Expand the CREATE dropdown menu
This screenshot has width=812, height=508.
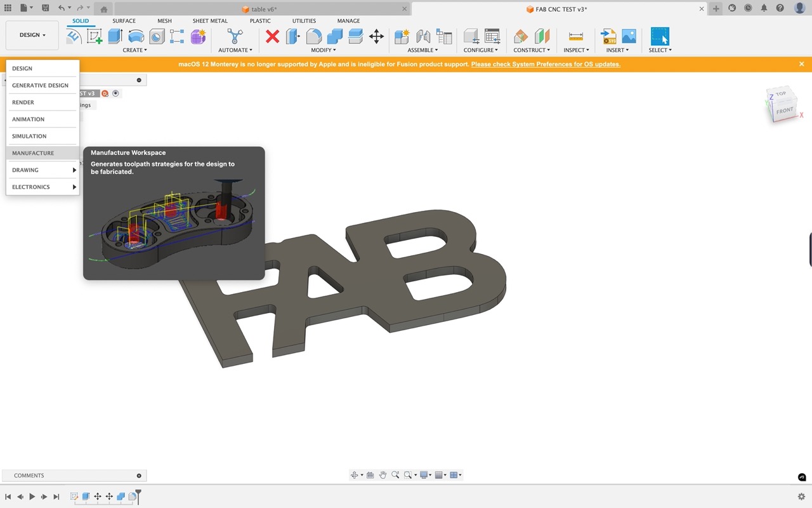click(134, 50)
